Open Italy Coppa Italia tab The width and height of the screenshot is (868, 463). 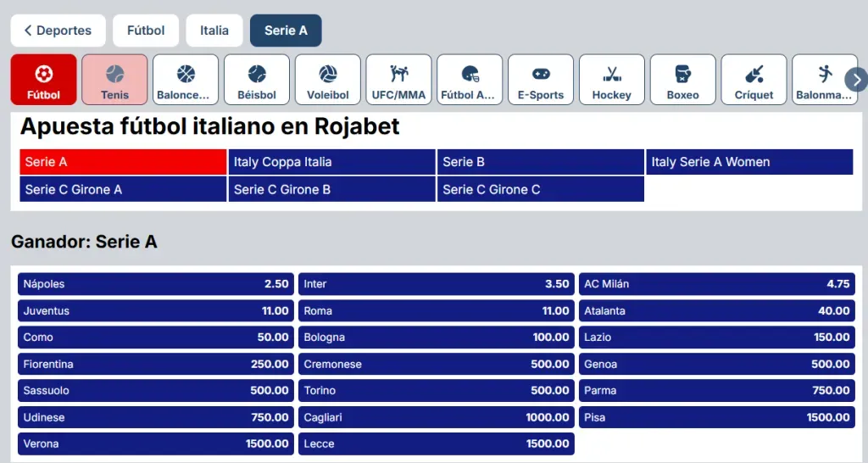332,162
